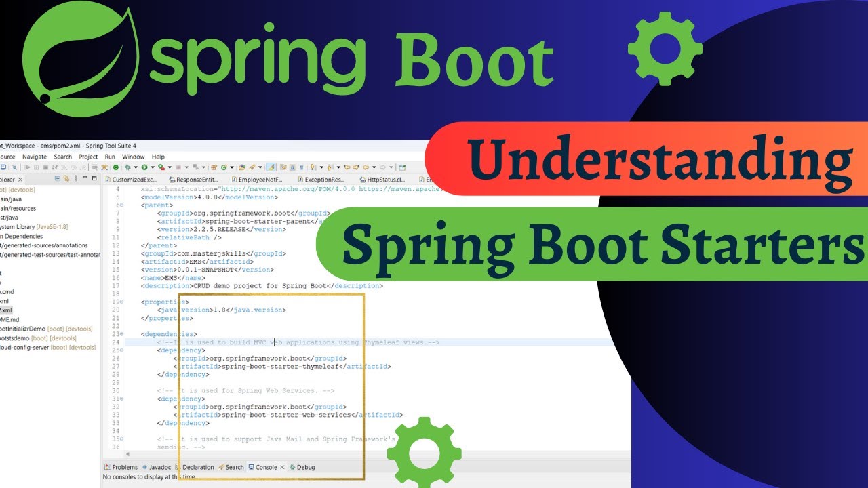Open dropdown arrow beside New Java Class icon
Image resolution: width=868 pixels, height=488 pixels.
click(232, 167)
